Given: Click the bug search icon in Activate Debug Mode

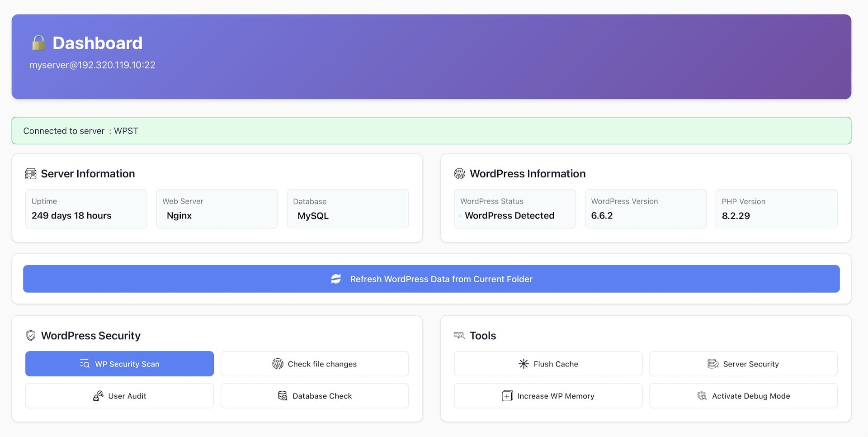Looking at the screenshot, I should [x=702, y=396].
